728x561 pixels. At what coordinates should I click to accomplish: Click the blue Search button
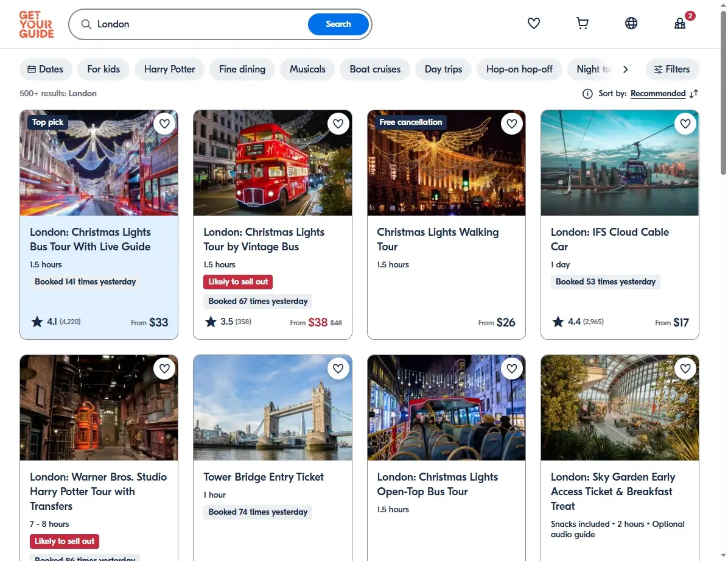(x=338, y=24)
